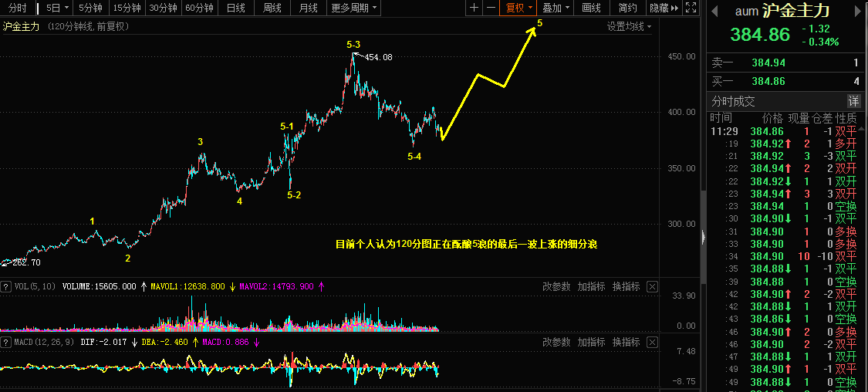Image resolution: width=868 pixels, height=392 pixels.
Task: Click the 沪金主力 chart title label
Action: [x=22, y=26]
